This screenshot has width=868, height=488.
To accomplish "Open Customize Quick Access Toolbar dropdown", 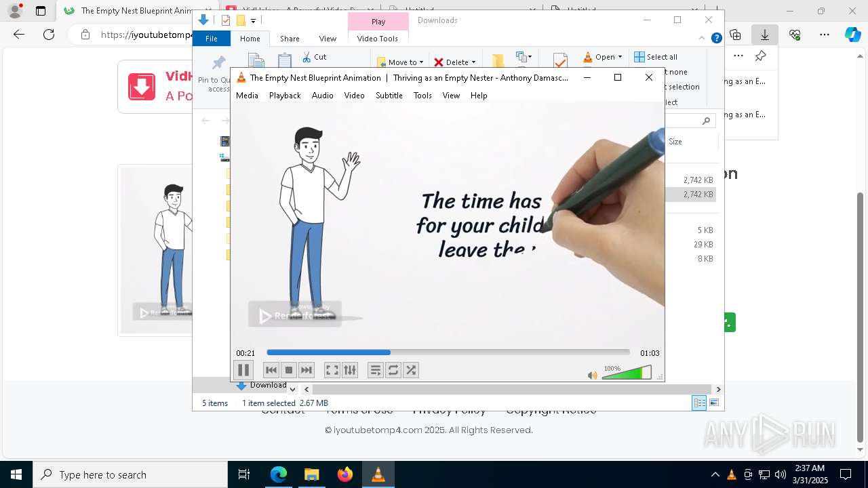I will coord(253,20).
